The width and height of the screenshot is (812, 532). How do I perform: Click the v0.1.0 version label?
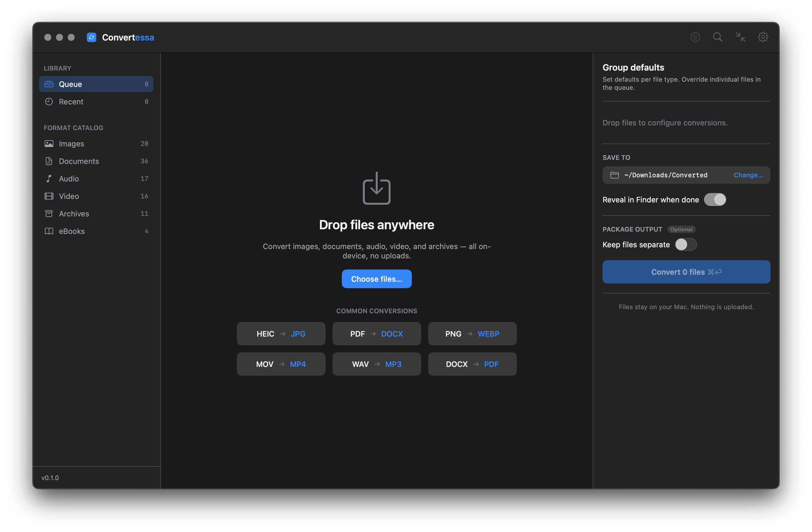pyautogui.click(x=50, y=478)
